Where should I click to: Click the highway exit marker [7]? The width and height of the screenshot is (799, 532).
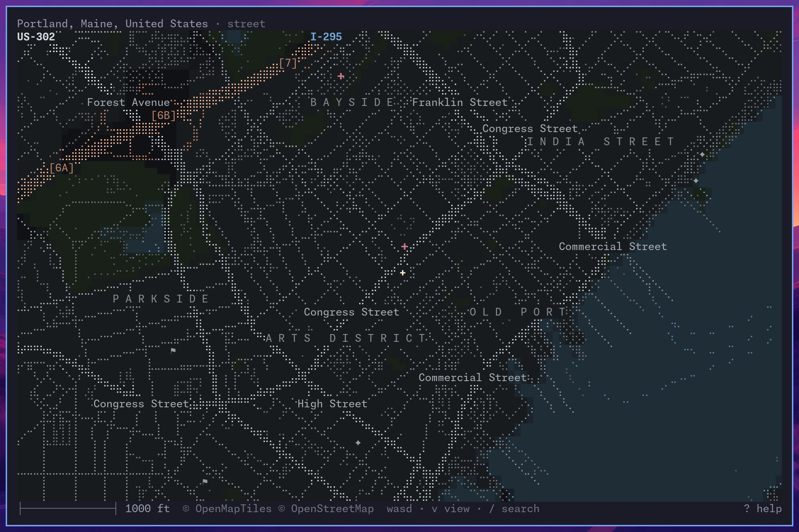pos(288,63)
